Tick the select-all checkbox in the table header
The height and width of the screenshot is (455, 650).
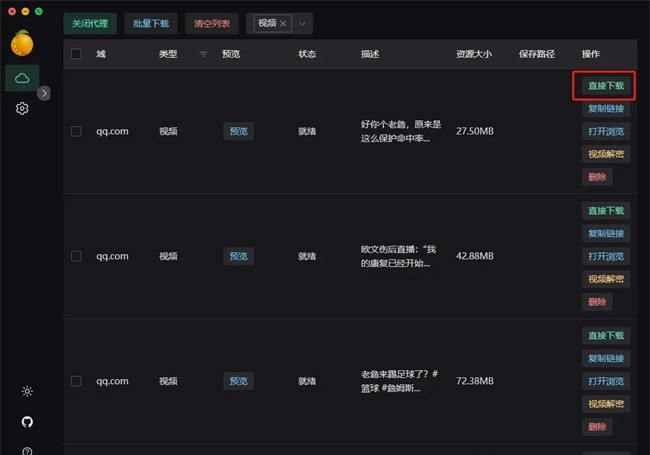76,54
